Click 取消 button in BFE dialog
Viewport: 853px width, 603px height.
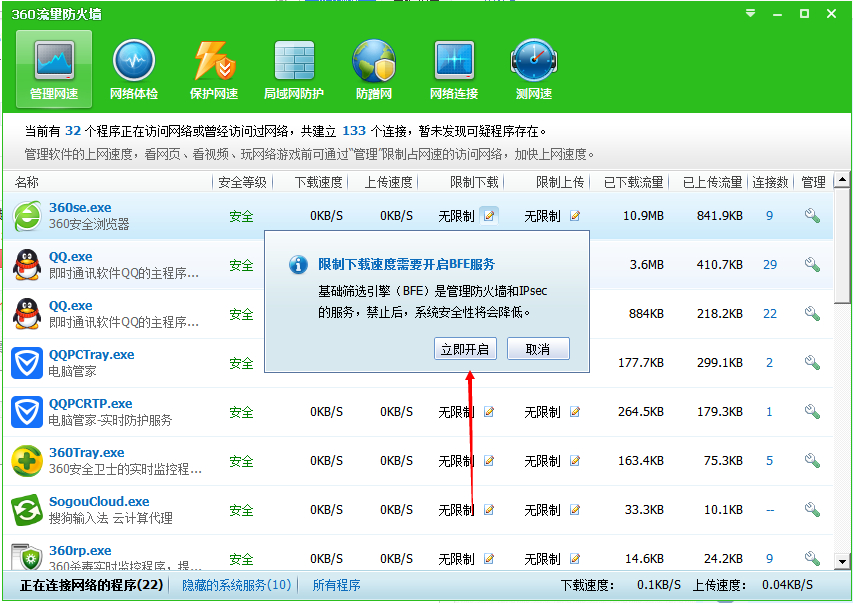pos(538,349)
